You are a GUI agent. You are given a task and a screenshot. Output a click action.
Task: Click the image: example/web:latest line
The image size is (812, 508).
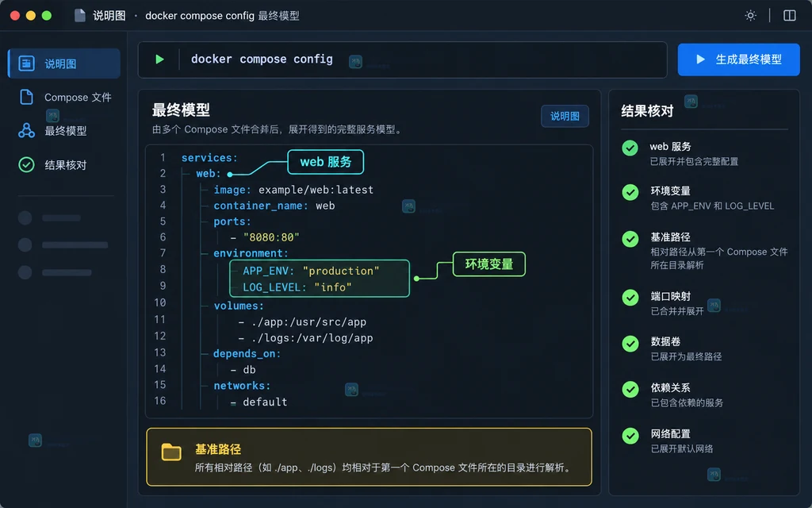[x=293, y=190]
